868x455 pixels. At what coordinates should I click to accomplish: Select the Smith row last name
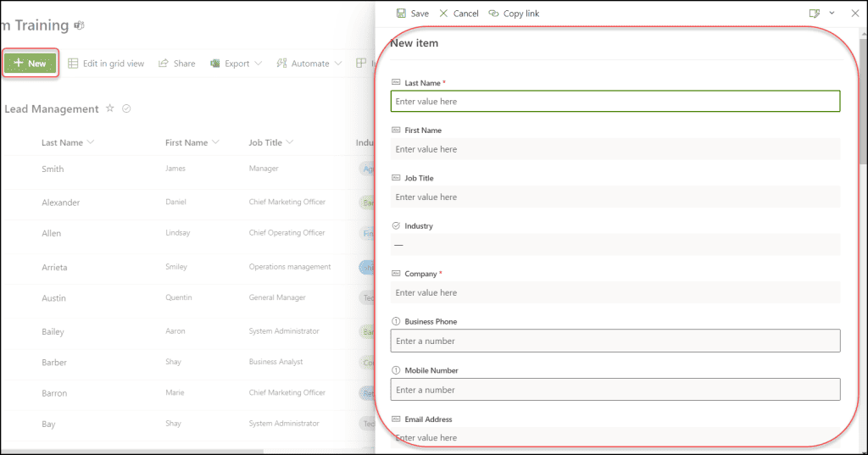pyautogui.click(x=53, y=169)
